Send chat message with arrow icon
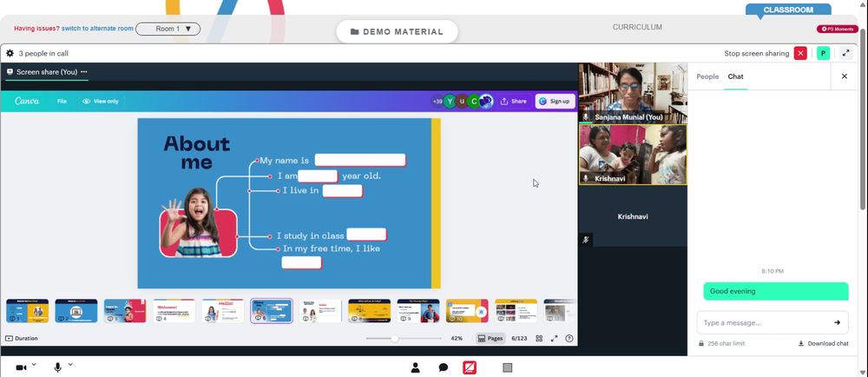 coord(837,322)
